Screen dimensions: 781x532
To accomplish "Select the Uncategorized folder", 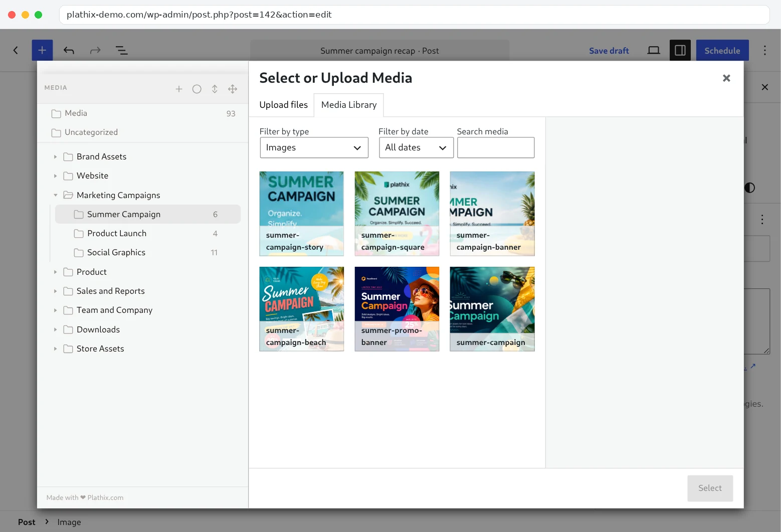I will [x=143, y=132].
